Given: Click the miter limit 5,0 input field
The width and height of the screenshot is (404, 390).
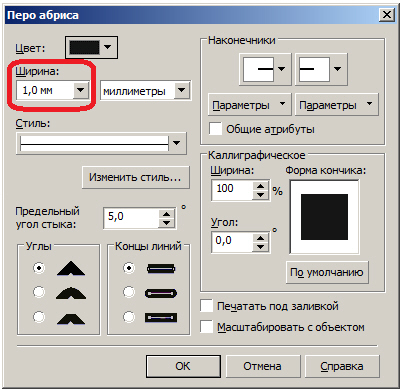Looking at the screenshot, I should point(131,218).
